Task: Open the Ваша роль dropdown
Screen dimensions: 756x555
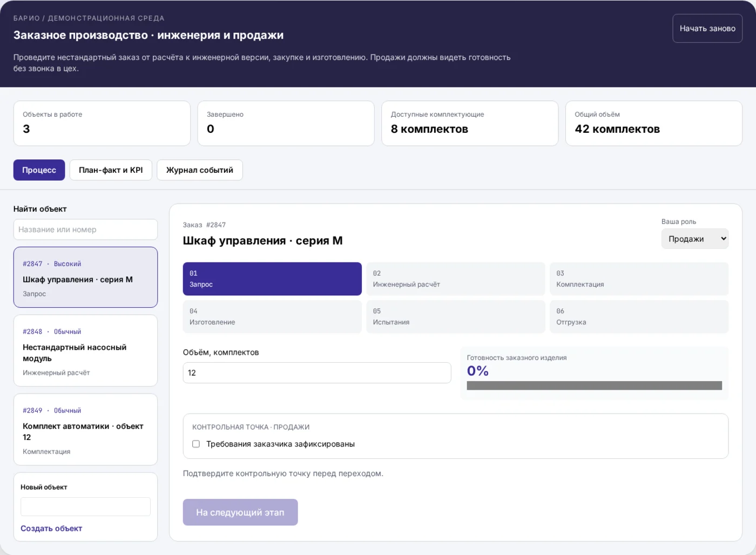Action: 695,239
